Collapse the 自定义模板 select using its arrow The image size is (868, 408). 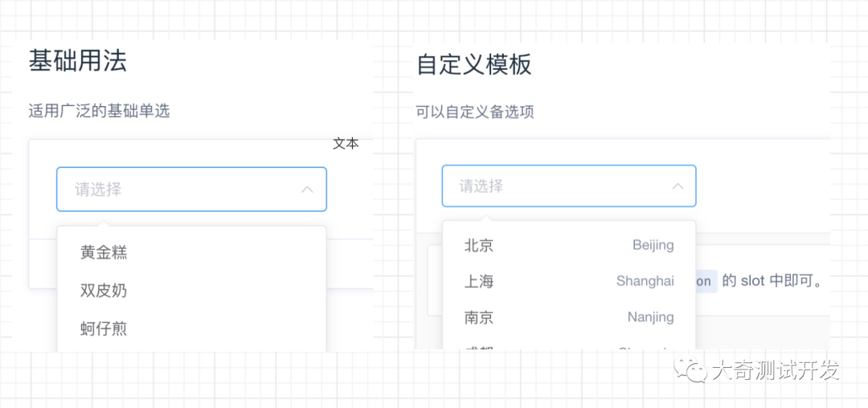(x=678, y=186)
